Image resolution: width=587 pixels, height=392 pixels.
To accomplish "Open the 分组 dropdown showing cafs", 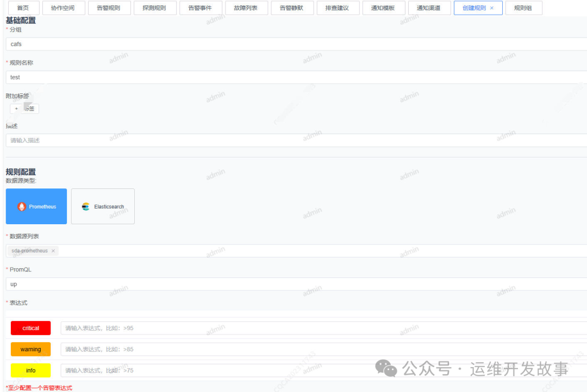I will click(x=297, y=44).
